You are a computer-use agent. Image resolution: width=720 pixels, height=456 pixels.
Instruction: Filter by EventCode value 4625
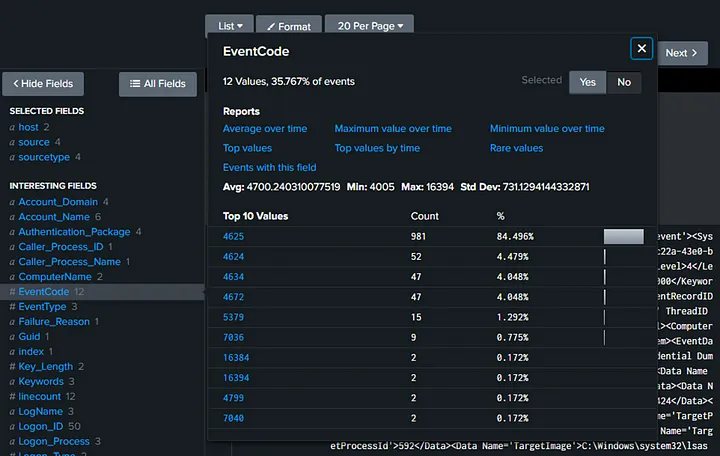[233, 236]
